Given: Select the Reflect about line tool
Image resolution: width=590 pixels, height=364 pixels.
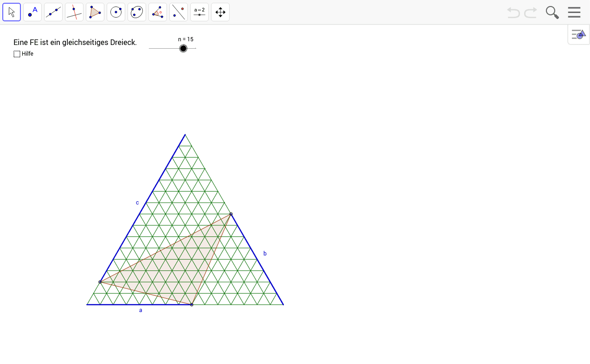Looking at the screenshot, I should (x=179, y=12).
